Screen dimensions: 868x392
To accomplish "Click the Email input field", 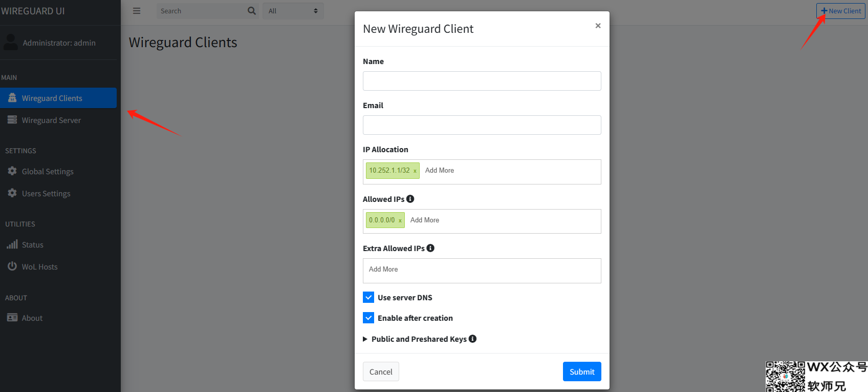I will click(482, 125).
